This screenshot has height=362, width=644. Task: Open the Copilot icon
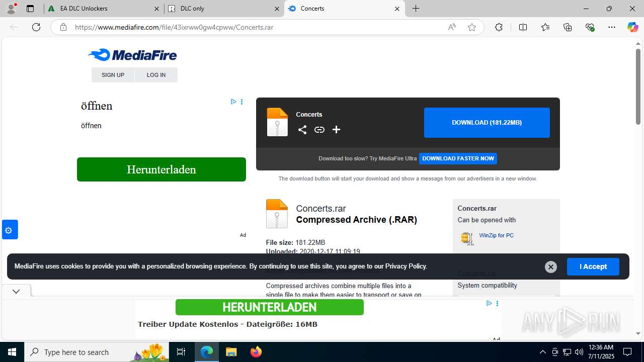click(632, 27)
